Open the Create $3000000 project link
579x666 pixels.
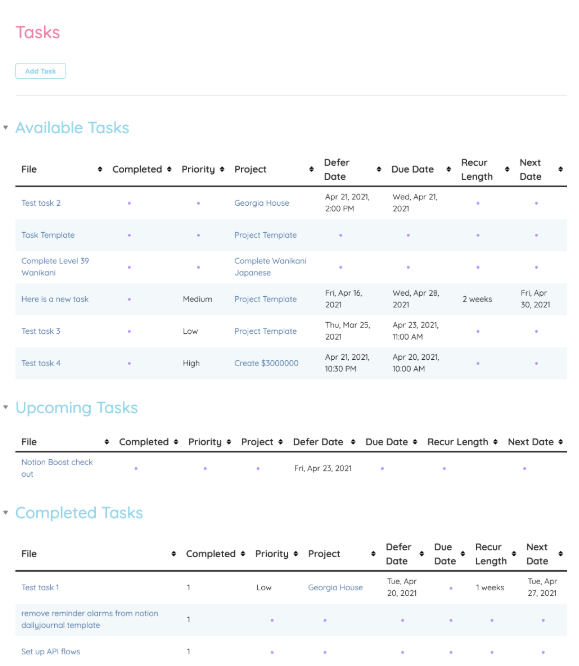[x=266, y=363]
